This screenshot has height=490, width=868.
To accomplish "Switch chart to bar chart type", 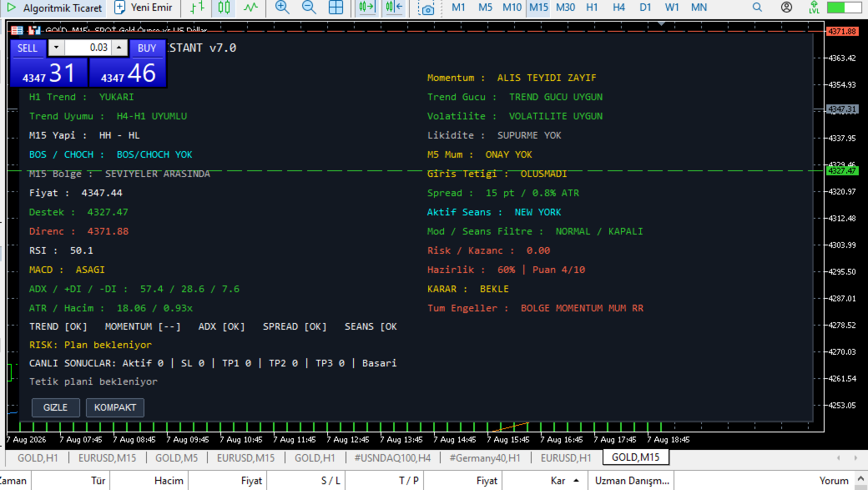I will (x=197, y=8).
